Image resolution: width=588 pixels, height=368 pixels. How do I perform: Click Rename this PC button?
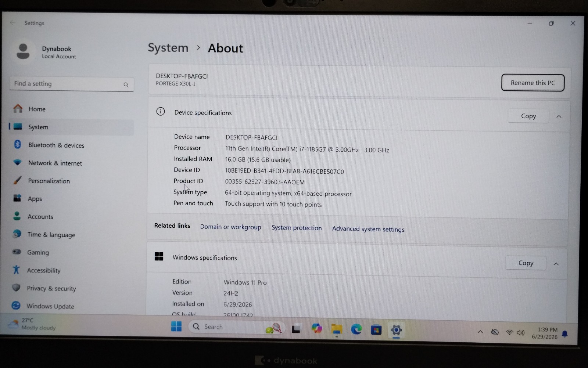pos(533,83)
